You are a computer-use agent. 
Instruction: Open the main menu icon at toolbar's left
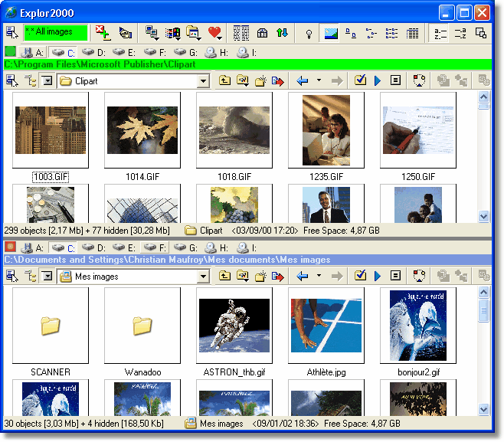(x=12, y=33)
